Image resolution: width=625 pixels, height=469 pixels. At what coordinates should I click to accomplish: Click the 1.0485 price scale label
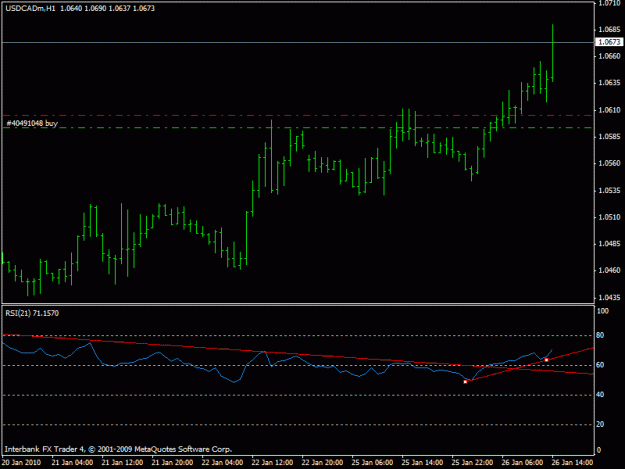click(x=609, y=244)
